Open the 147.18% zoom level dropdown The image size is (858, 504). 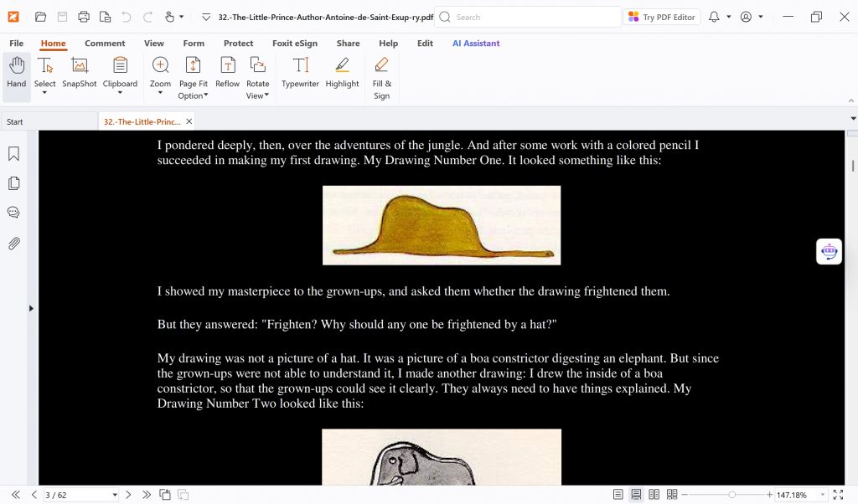pyautogui.click(x=823, y=495)
